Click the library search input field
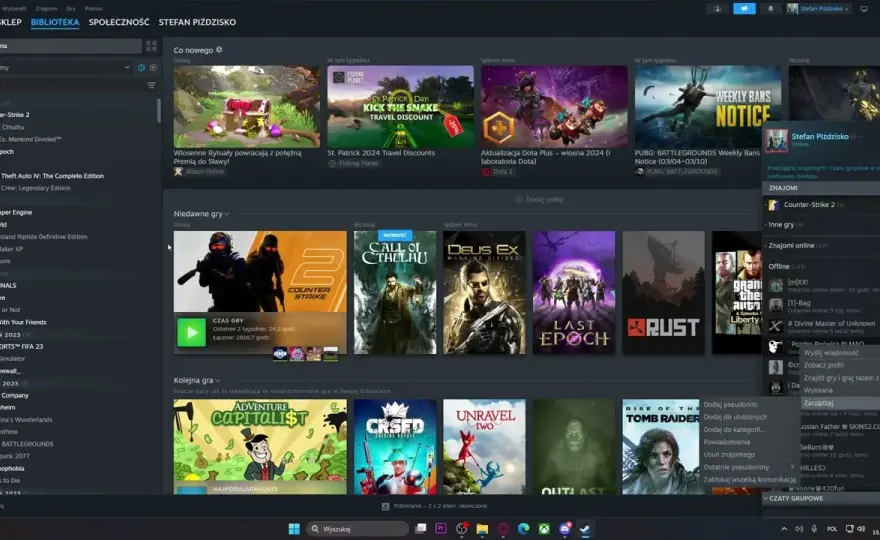 click(71, 45)
